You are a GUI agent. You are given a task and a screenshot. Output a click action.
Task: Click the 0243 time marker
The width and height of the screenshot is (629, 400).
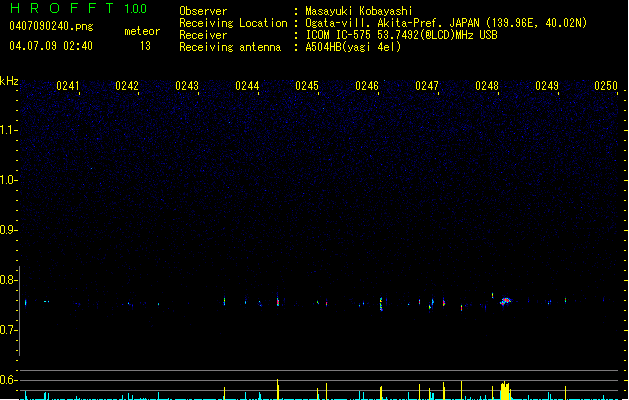pyautogui.click(x=187, y=86)
